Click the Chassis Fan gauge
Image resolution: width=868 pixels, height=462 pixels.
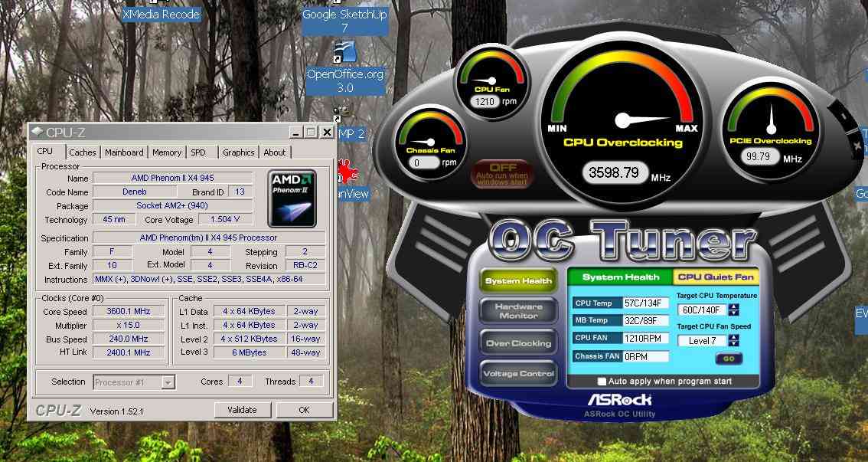coord(430,143)
